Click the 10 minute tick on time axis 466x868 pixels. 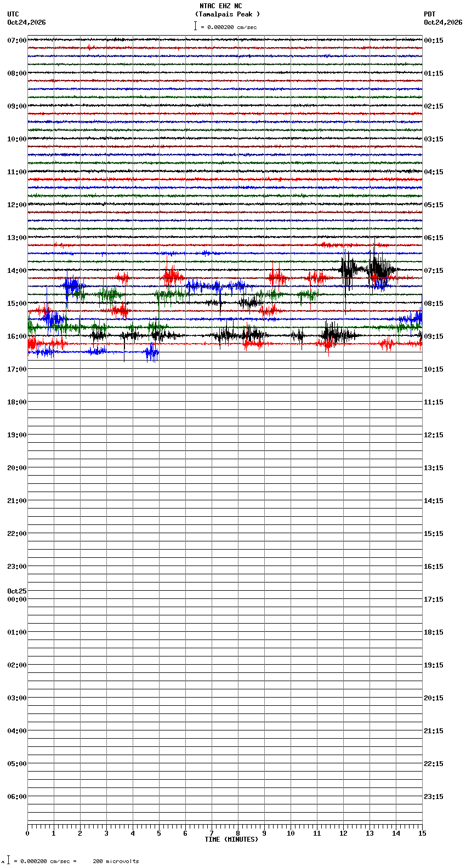pos(291,833)
